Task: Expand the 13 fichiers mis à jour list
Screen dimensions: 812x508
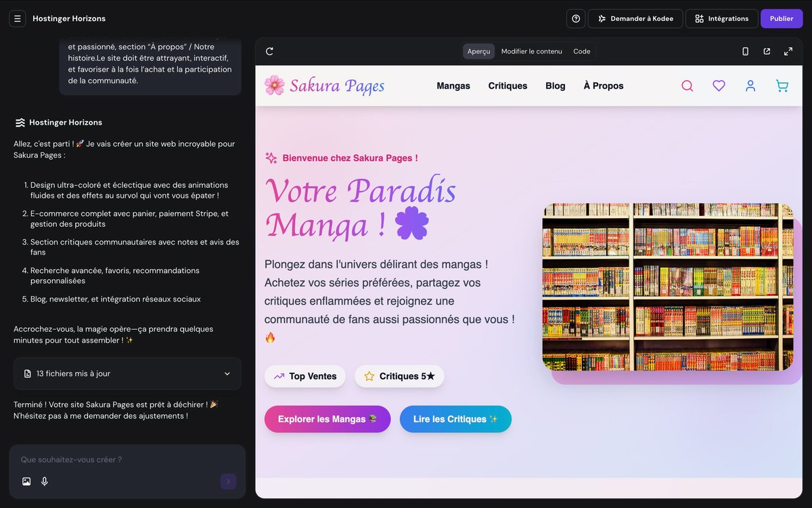Action: pyautogui.click(x=227, y=374)
